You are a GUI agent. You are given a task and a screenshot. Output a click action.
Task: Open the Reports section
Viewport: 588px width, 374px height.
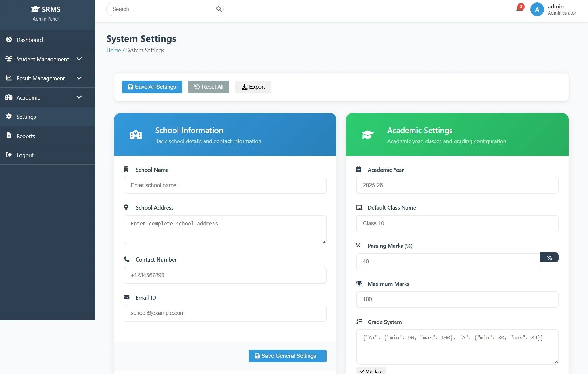pyautogui.click(x=26, y=136)
